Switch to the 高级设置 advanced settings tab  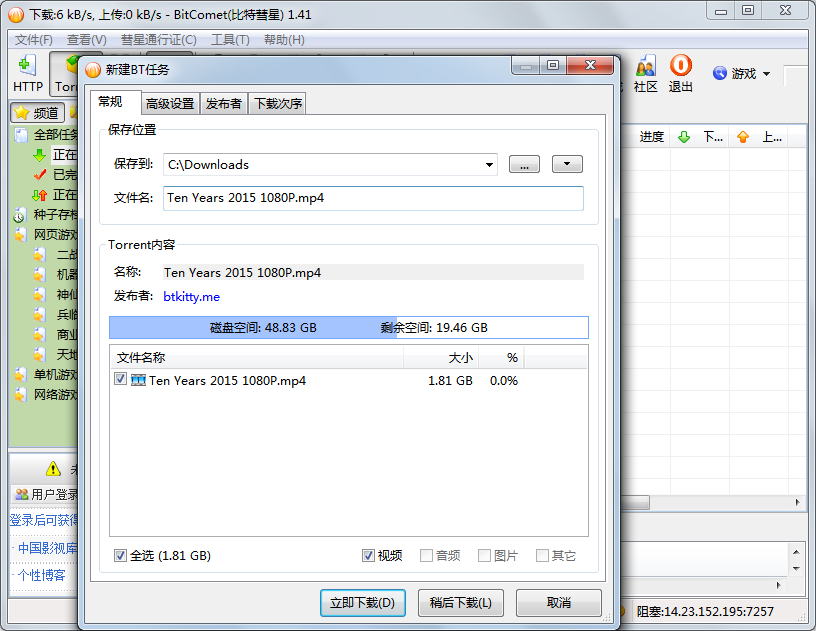click(170, 102)
